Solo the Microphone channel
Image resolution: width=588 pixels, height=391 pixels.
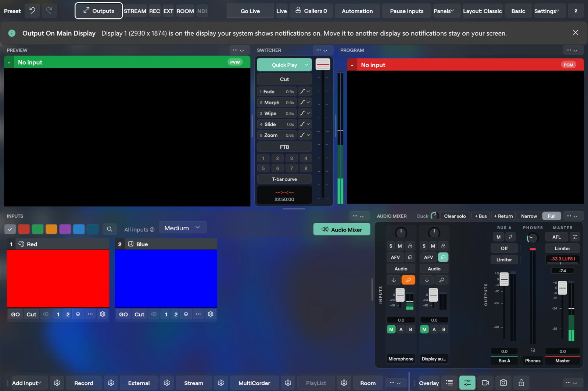[391, 246]
